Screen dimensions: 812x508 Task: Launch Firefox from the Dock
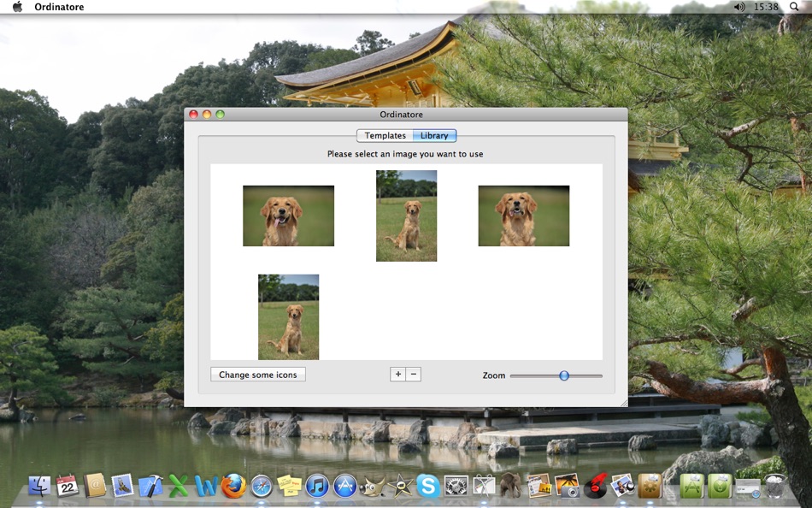(x=233, y=487)
